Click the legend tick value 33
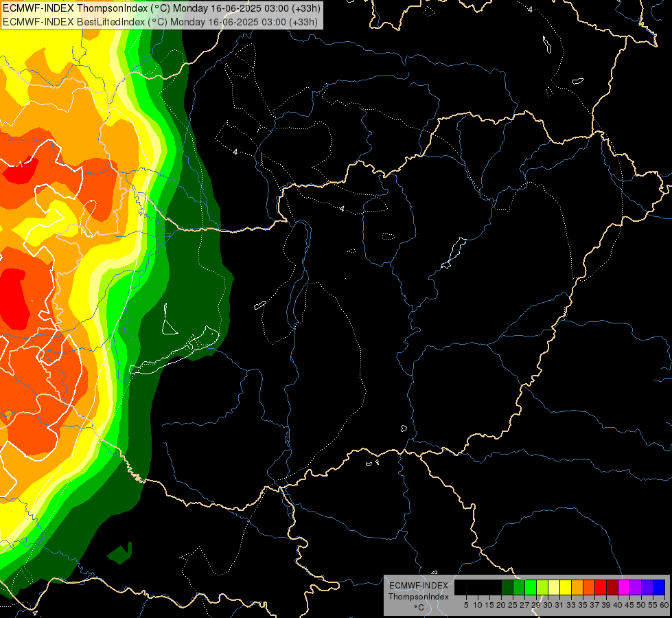The image size is (672, 618). [571, 605]
